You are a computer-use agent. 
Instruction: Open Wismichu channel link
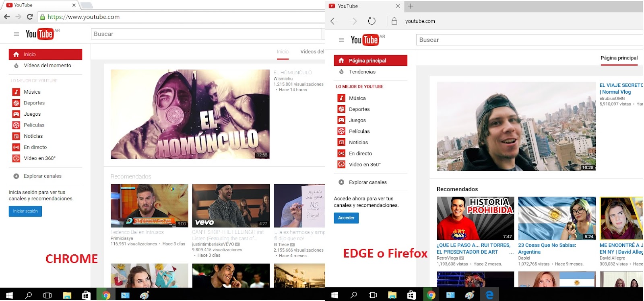pyautogui.click(x=283, y=79)
